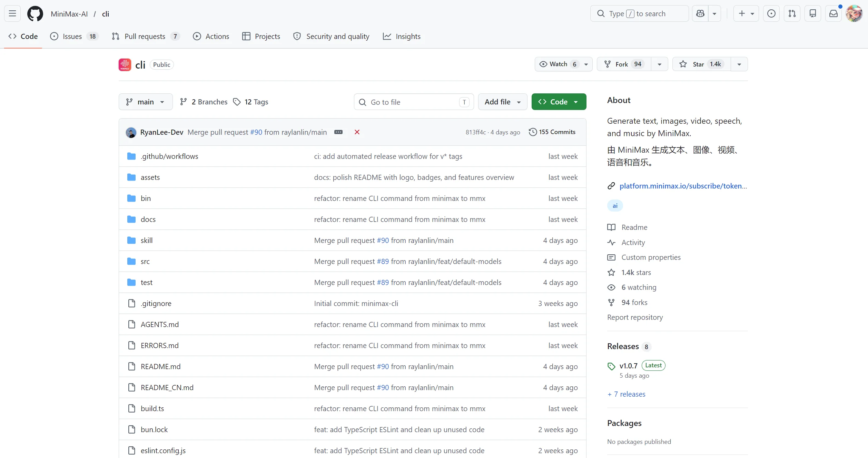Open the header issues circle icon
868x458 pixels.
pyautogui.click(x=771, y=14)
